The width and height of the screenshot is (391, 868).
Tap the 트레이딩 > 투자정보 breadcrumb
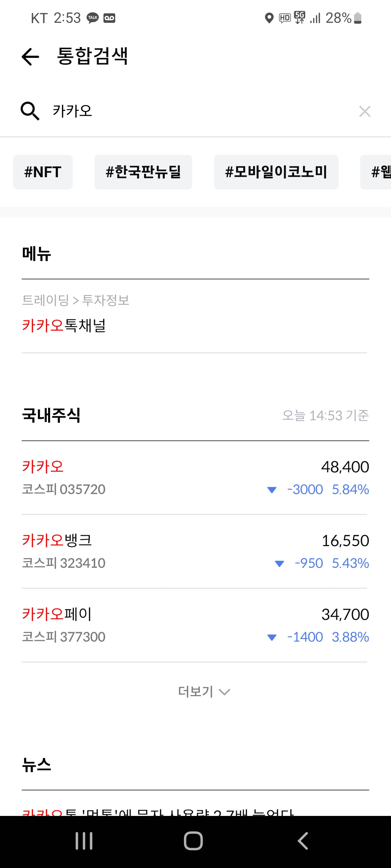point(76,300)
